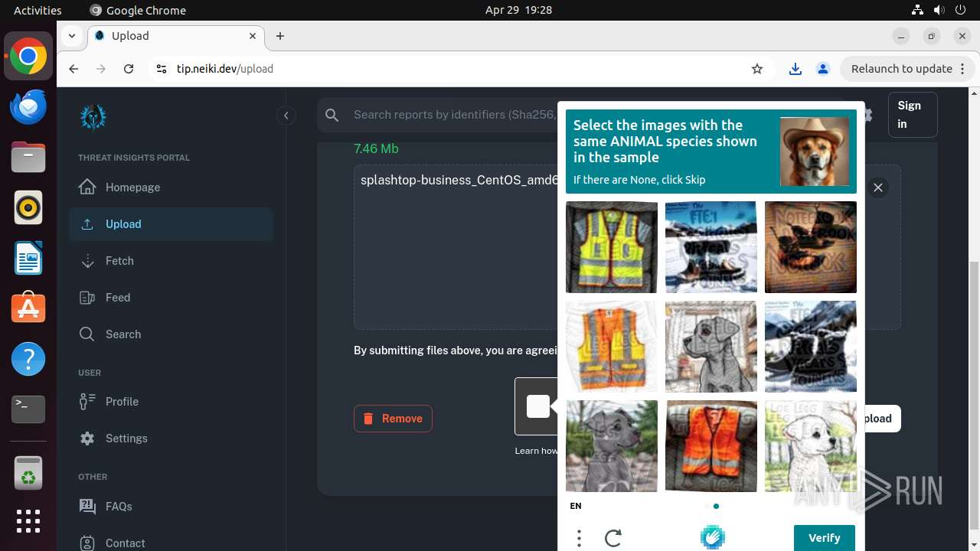This screenshot has height=551, width=980.
Task: Open Help from the dock
Action: 28,359
